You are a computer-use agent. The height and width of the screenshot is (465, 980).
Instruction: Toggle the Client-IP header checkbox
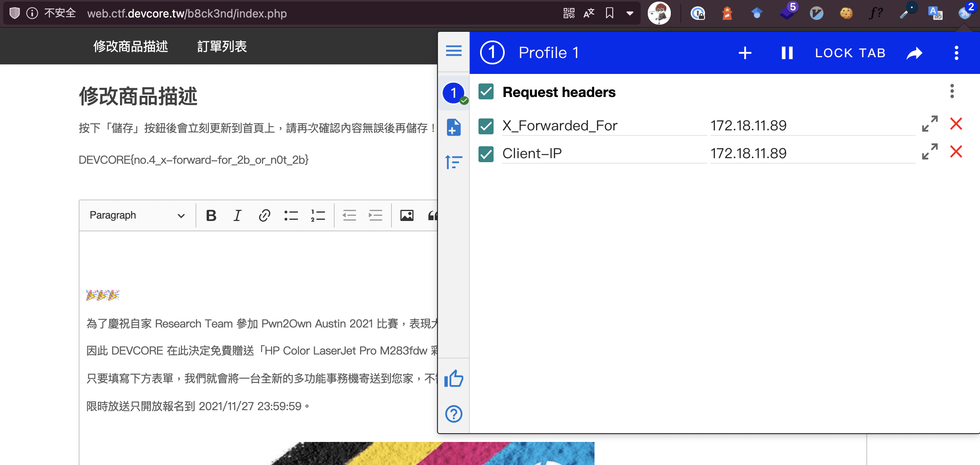click(x=486, y=154)
